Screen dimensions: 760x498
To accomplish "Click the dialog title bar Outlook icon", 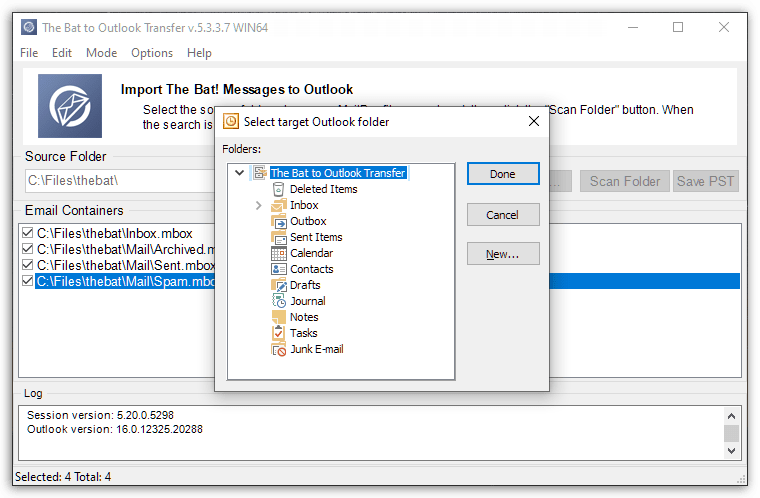I will [231, 121].
